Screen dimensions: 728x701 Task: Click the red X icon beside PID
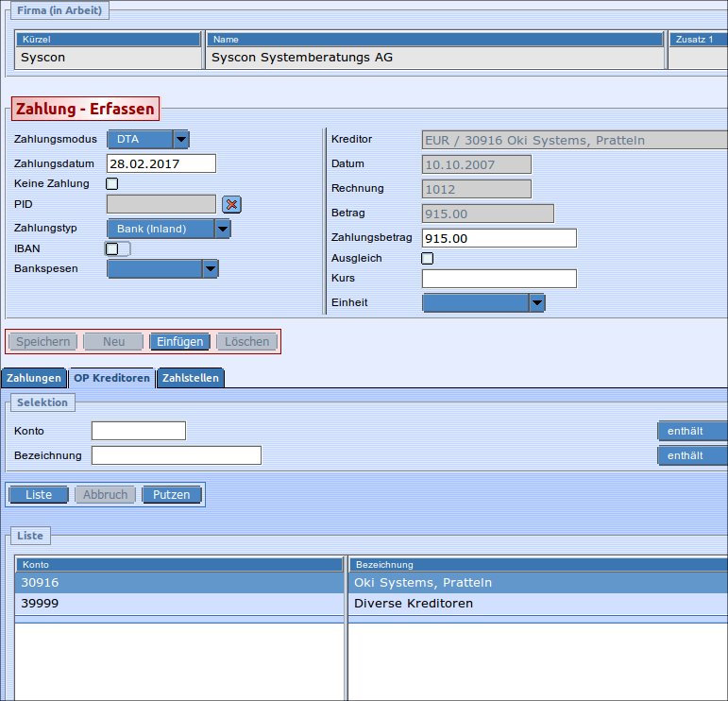tap(232, 204)
